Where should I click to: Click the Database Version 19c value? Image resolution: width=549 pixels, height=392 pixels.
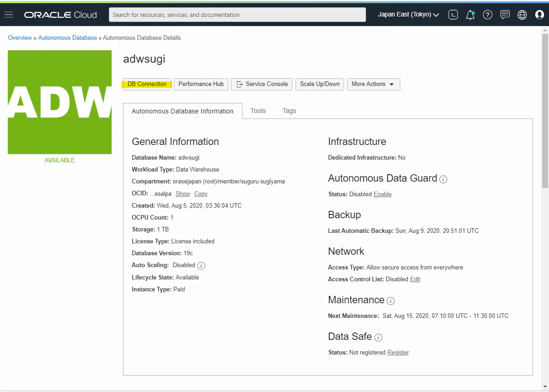pyautogui.click(x=188, y=253)
